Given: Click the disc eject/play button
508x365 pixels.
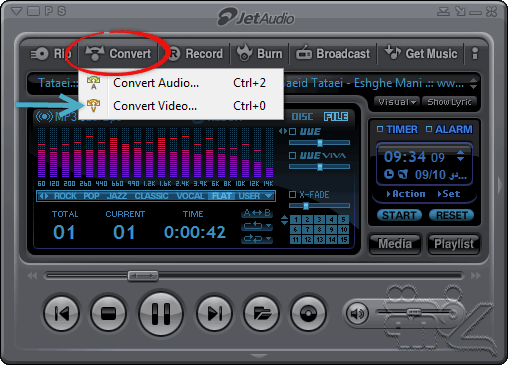Looking at the screenshot, I should tap(308, 313).
